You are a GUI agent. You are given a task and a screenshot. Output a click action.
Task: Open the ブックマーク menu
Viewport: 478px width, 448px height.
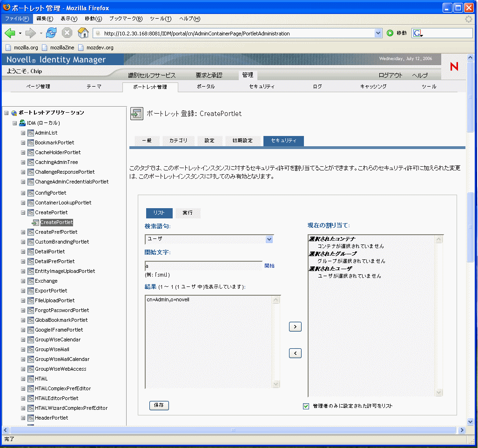[x=126, y=19]
